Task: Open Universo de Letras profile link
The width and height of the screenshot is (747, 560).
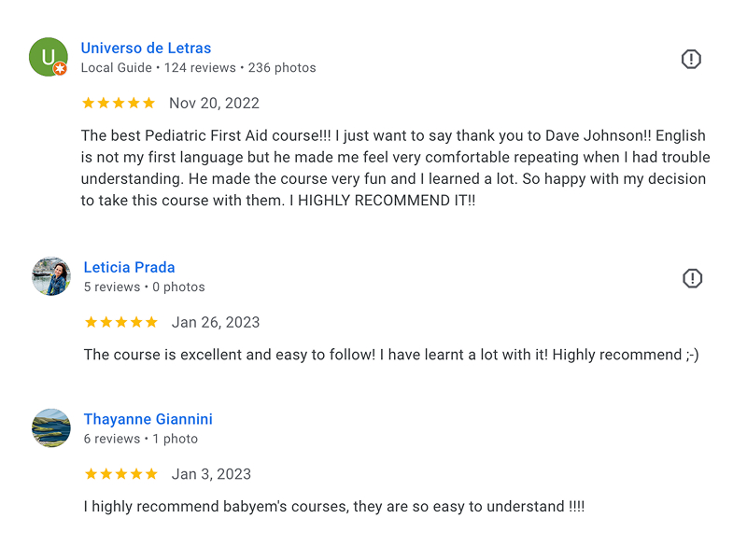Action: pyautogui.click(x=146, y=49)
